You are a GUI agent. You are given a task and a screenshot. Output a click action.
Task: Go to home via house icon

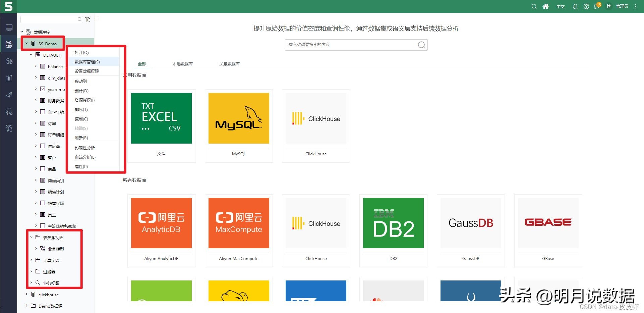coord(545,6)
